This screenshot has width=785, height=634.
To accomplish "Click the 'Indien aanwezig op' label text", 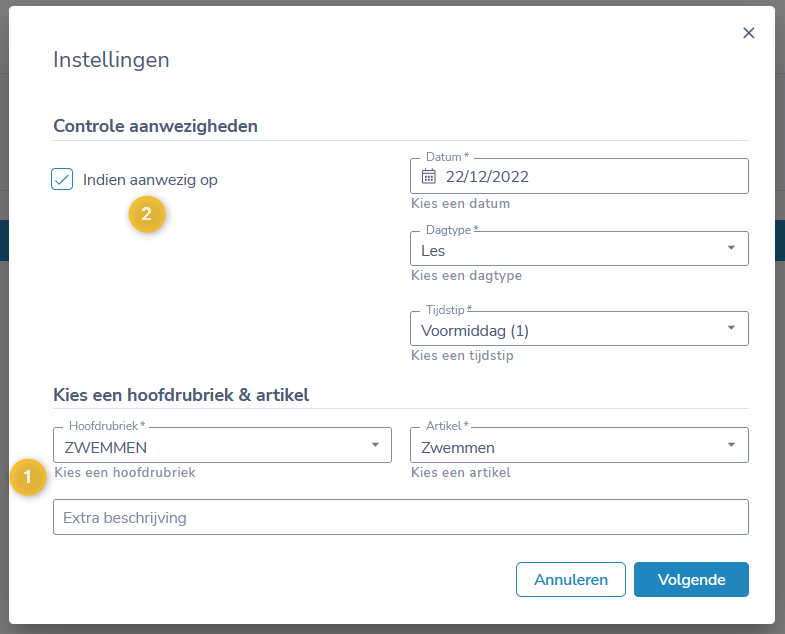I will click(x=150, y=180).
